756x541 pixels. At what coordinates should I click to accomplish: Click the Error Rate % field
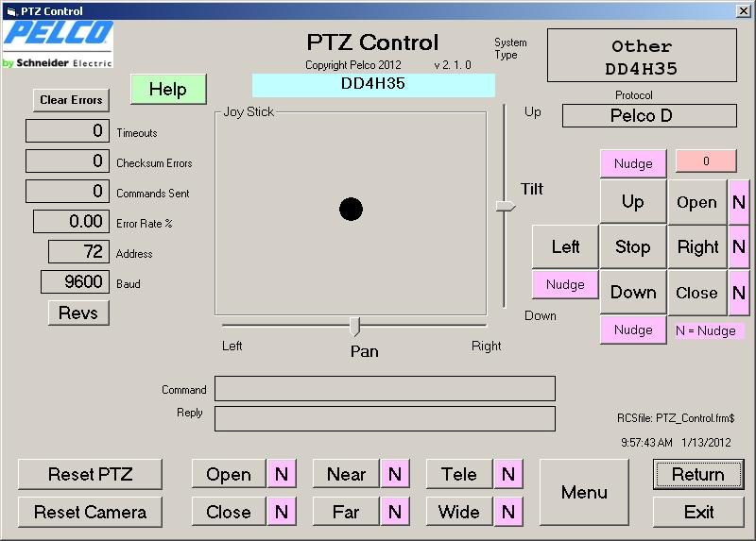[72, 221]
